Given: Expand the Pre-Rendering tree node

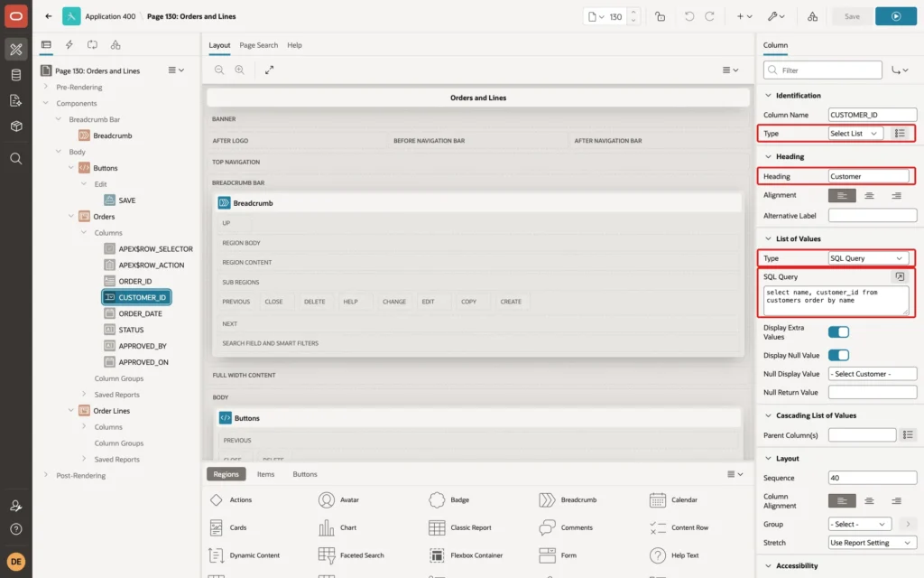Looking at the screenshot, I should click(45, 87).
